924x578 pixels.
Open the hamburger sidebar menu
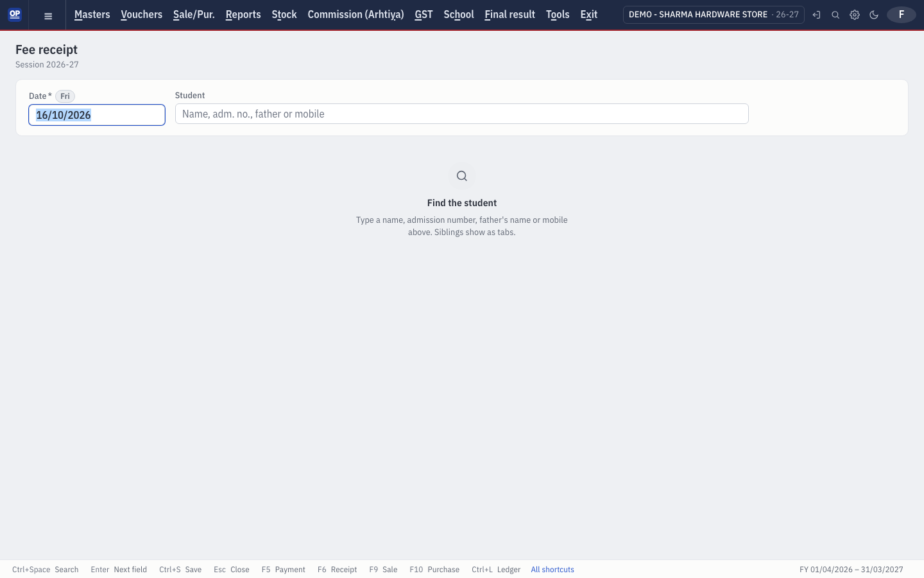[48, 15]
